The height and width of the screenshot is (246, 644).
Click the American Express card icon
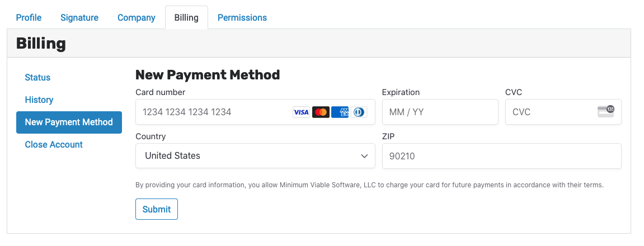coord(340,112)
